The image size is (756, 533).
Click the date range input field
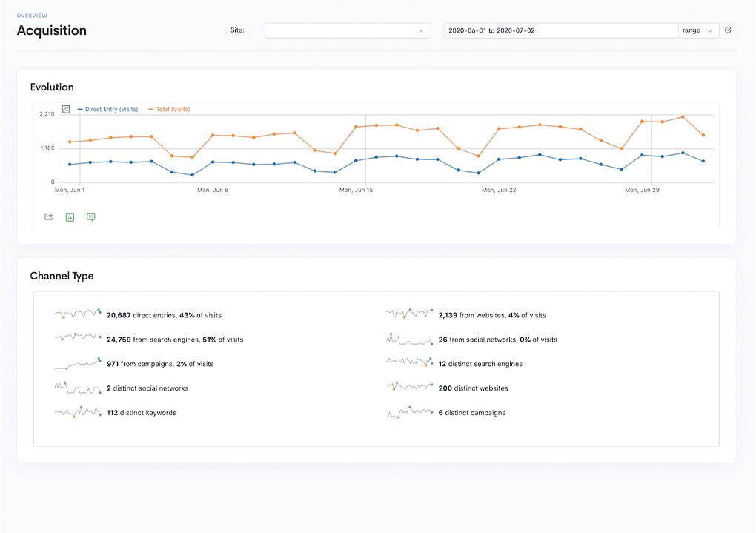pyautogui.click(x=560, y=30)
